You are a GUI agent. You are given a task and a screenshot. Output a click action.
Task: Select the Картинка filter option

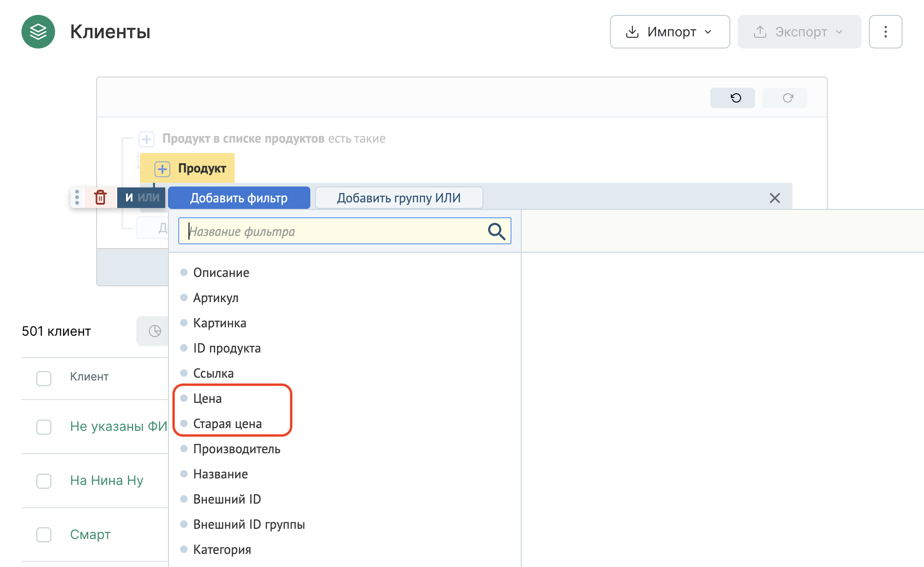[x=219, y=323]
